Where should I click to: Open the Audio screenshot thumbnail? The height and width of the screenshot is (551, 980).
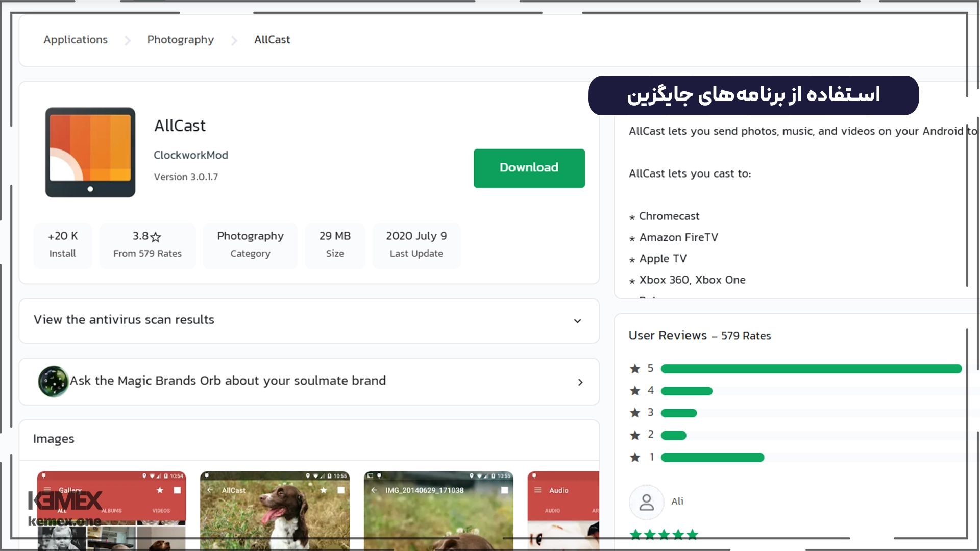tap(563, 511)
